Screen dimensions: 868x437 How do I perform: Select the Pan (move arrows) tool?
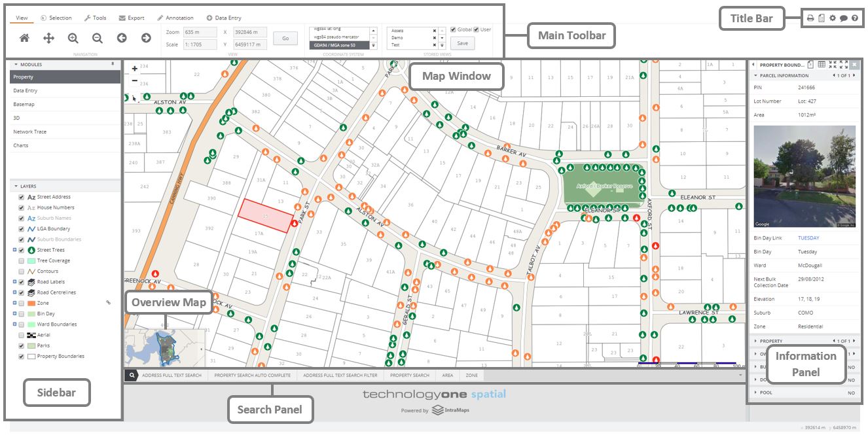point(48,38)
